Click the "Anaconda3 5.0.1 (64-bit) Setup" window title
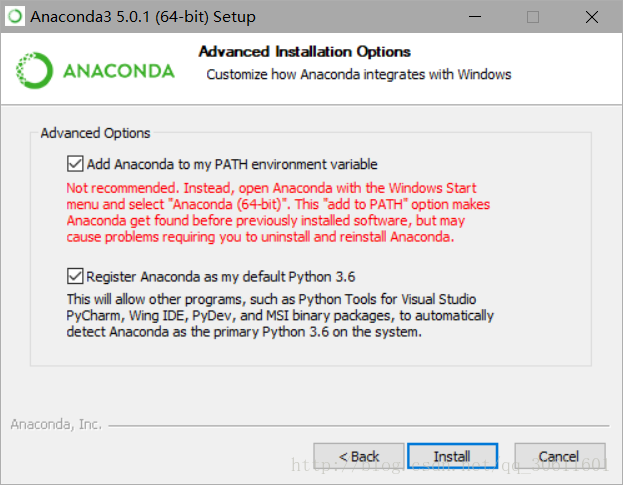 (x=143, y=17)
